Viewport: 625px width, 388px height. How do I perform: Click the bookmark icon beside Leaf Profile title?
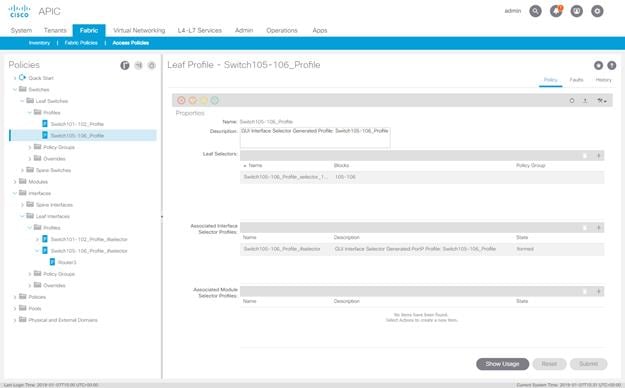pos(598,65)
